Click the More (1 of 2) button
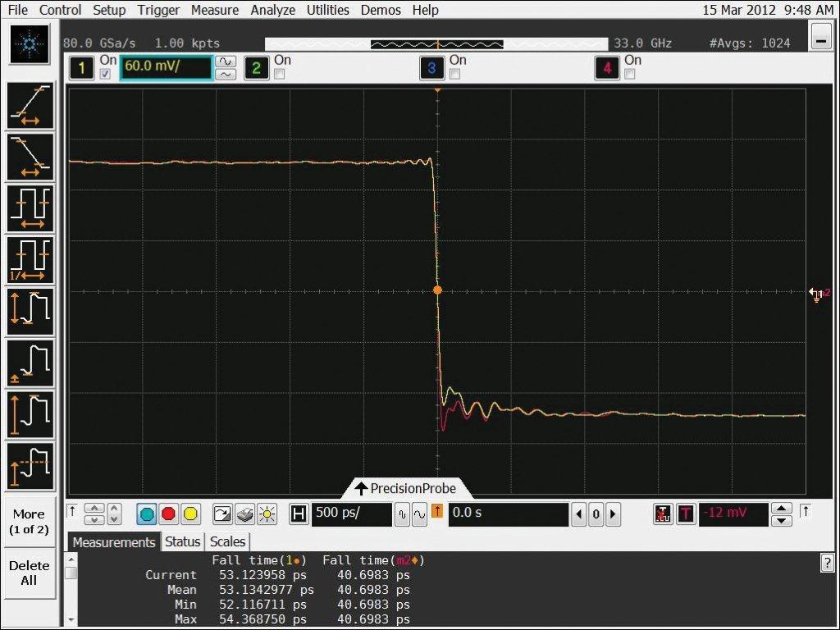The height and width of the screenshot is (630, 840). click(29, 522)
